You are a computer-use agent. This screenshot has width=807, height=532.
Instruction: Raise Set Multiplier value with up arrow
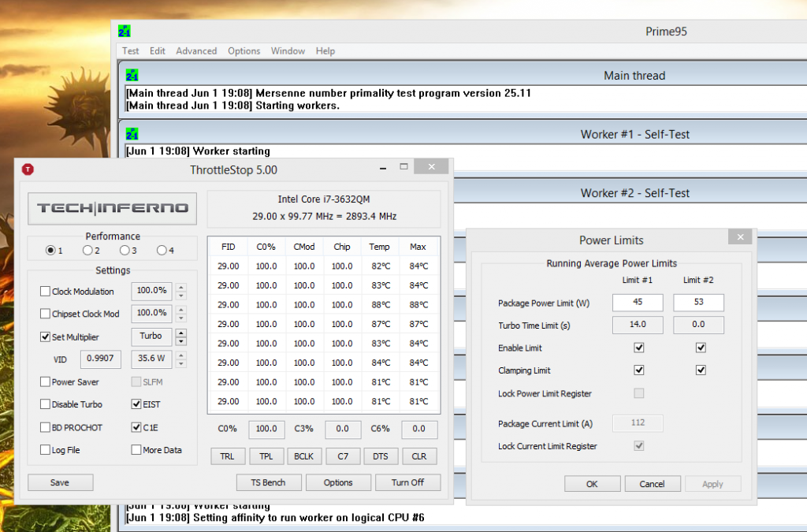180,333
